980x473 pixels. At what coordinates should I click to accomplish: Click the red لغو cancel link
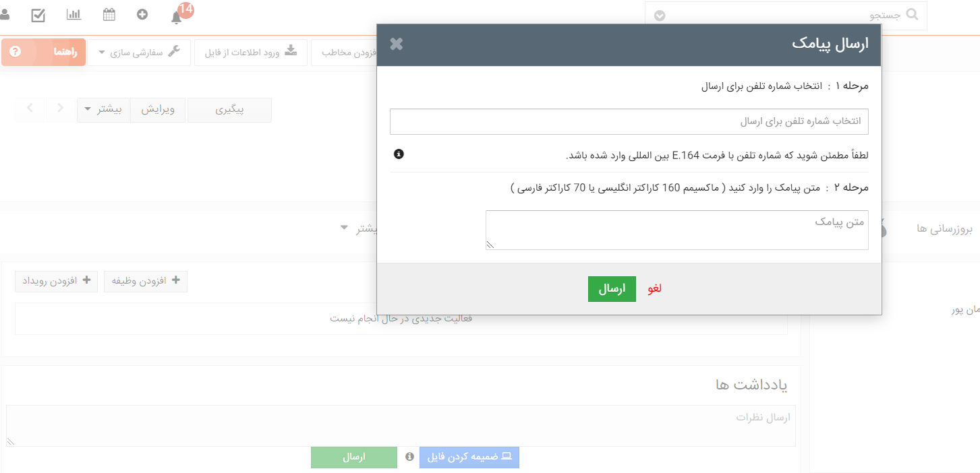(x=655, y=288)
